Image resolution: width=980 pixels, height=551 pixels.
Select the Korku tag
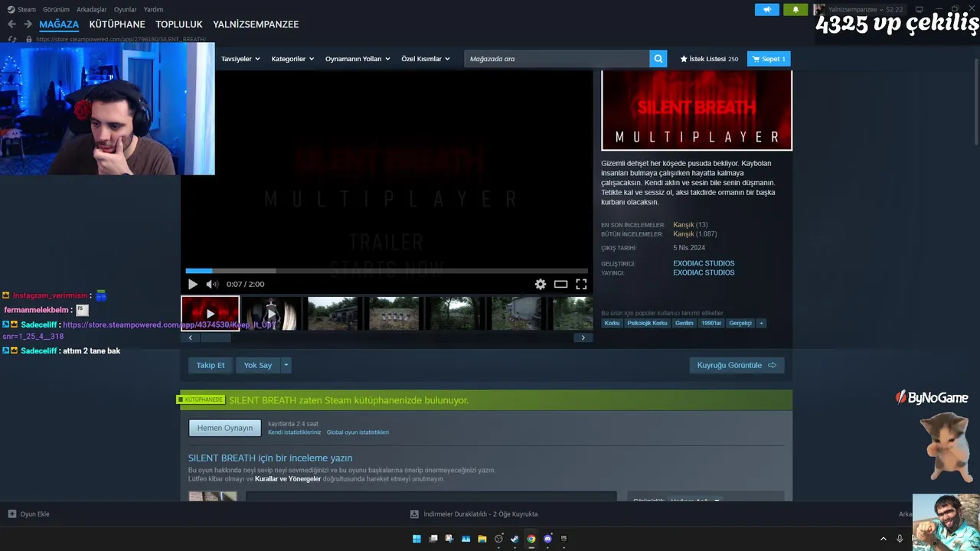point(612,323)
